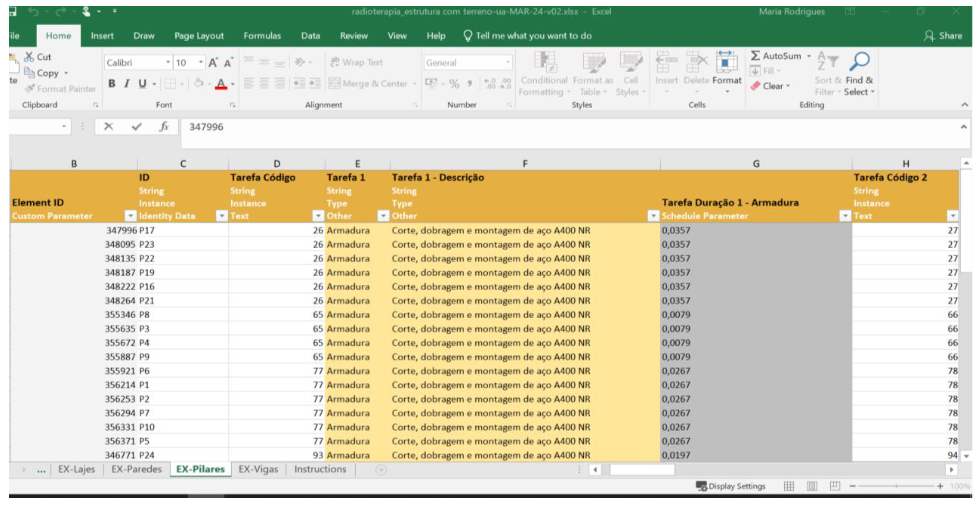Switch to the EX-Vigas sheet tab
The width and height of the screenshot is (980, 505).
pos(258,469)
